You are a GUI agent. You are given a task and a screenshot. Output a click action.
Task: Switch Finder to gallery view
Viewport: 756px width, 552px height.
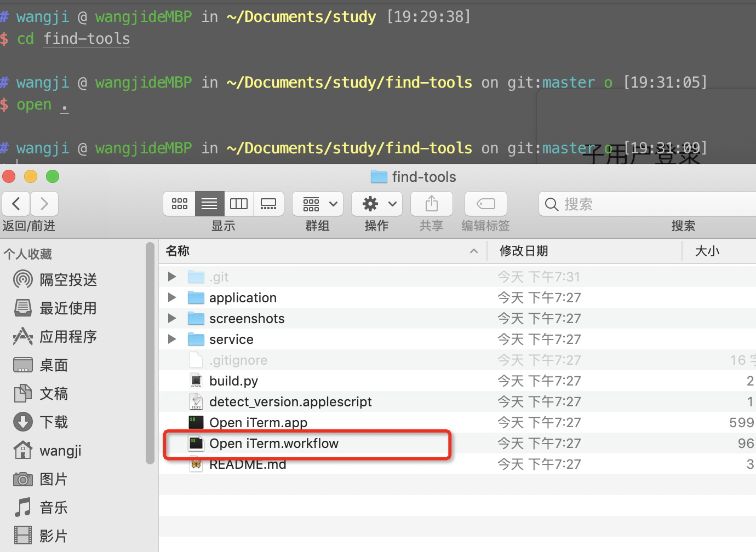click(x=268, y=204)
